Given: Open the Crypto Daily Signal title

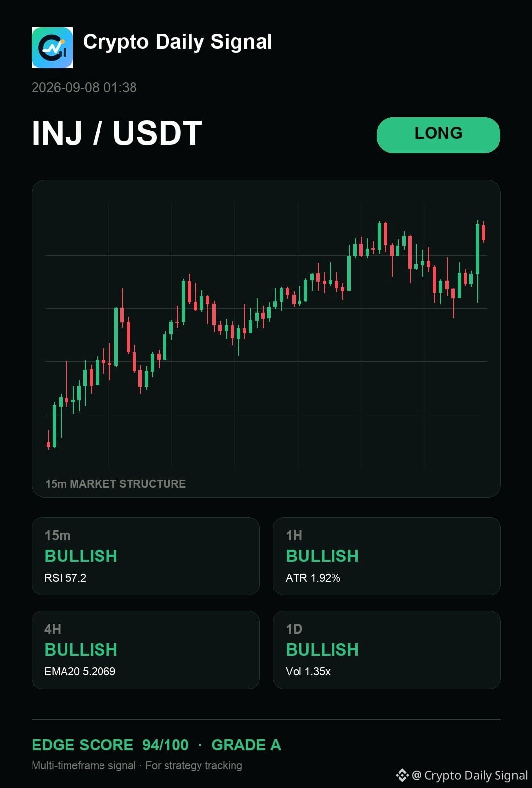Looking at the screenshot, I should (177, 42).
